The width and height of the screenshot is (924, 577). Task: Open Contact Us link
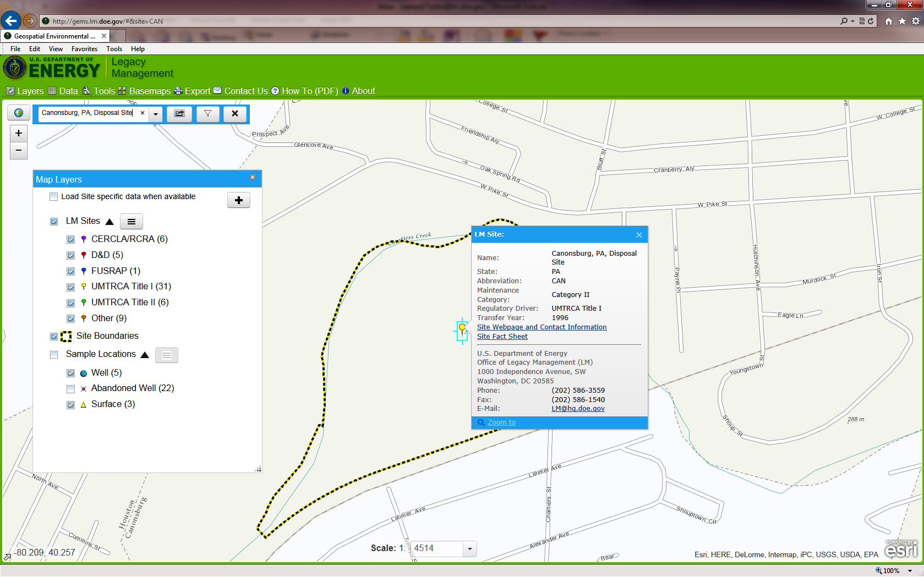[240, 91]
